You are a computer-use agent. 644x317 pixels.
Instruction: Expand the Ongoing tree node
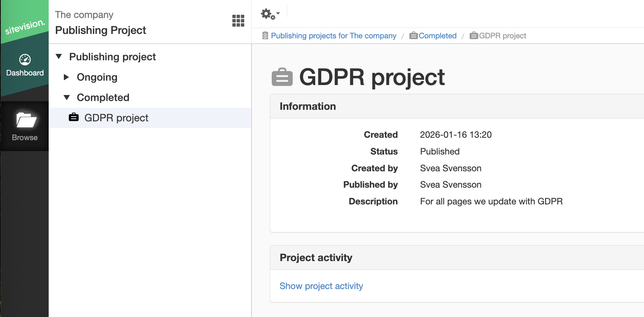67,77
